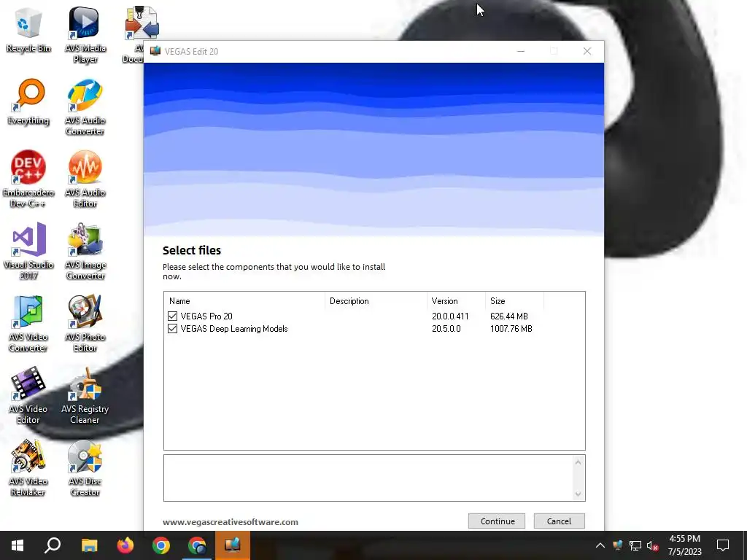This screenshot has width=747, height=560.
Task: Launch Firefox from the taskbar
Action: click(125, 545)
